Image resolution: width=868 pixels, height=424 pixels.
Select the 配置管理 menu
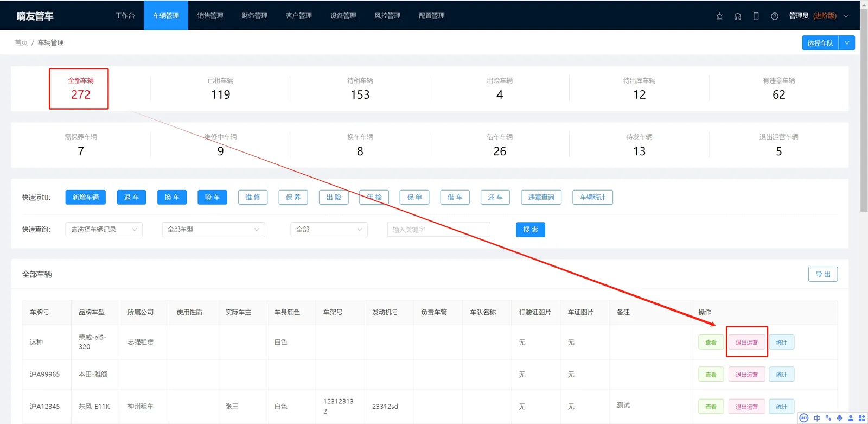click(432, 16)
